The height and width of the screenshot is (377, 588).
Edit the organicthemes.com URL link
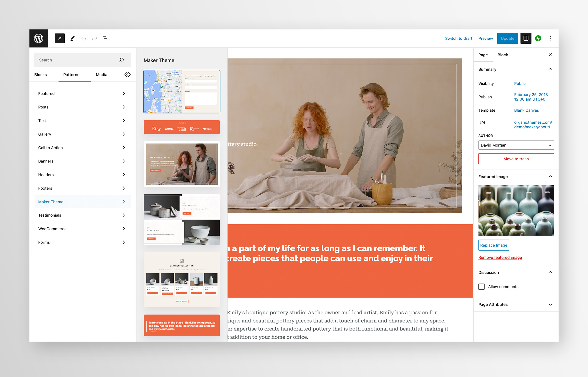(x=533, y=125)
